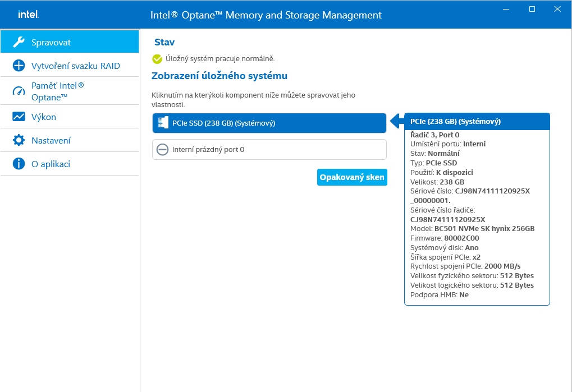Click the Velikost fyzického sektoru value
Viewport: 572px width, 392px height.
click(517, 276)
